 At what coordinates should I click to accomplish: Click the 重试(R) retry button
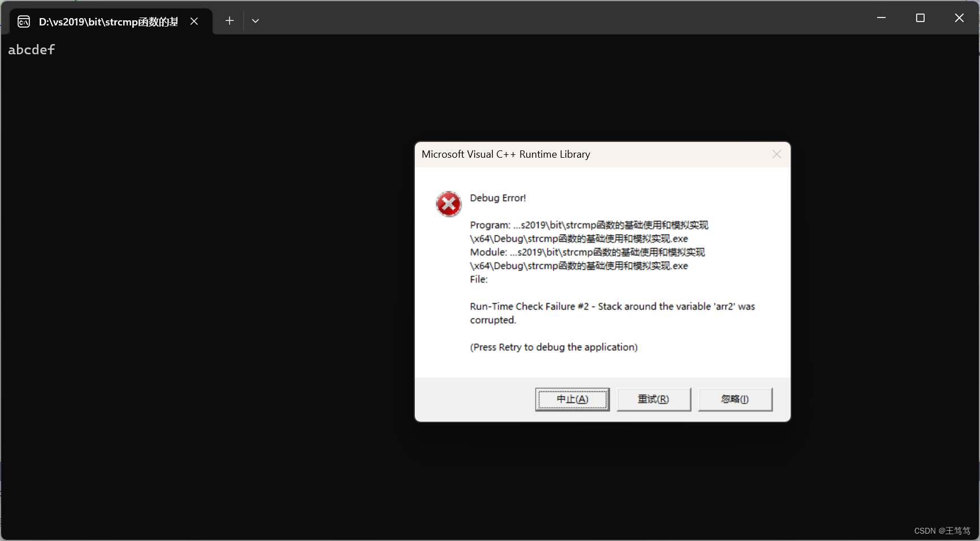tap(653, 399)
